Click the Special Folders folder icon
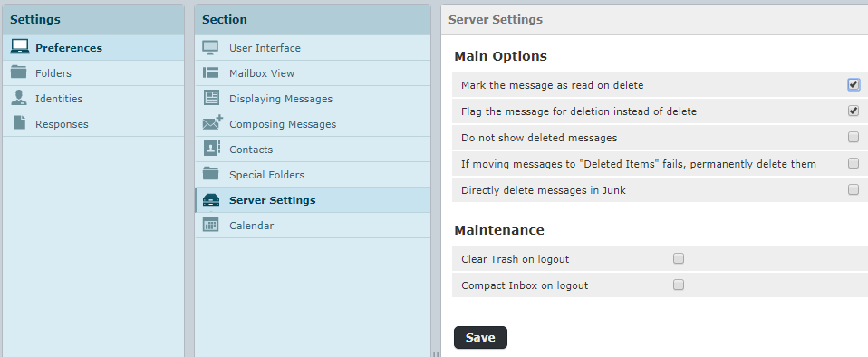The height and width of the screenshot is (357, 868). [211, 174]
